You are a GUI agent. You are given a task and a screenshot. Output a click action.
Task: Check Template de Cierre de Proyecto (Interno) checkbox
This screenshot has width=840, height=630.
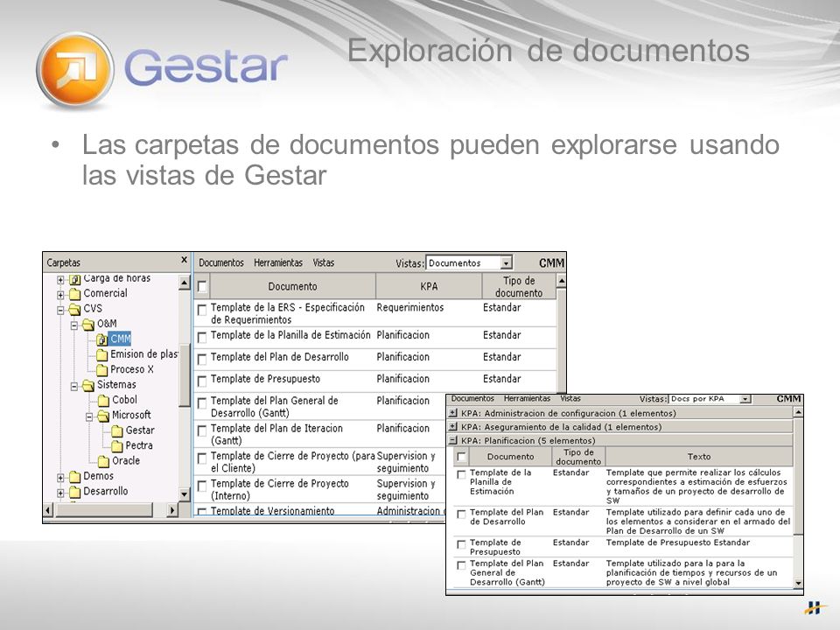[x=202, y=486]
